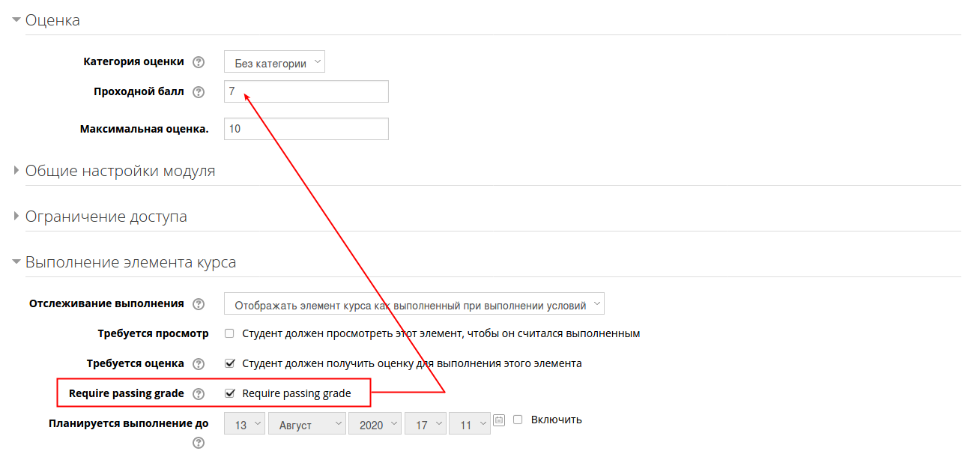Click help icon for Require passing grade
Screen dimensions: 980x457
(x=199, y=394)
